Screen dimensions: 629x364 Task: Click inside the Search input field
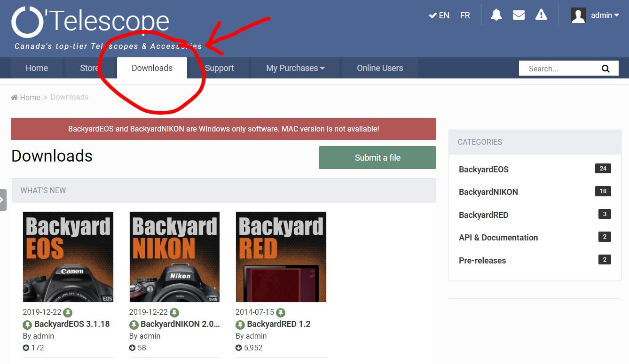pyautogui.click(x=559, y=69)
